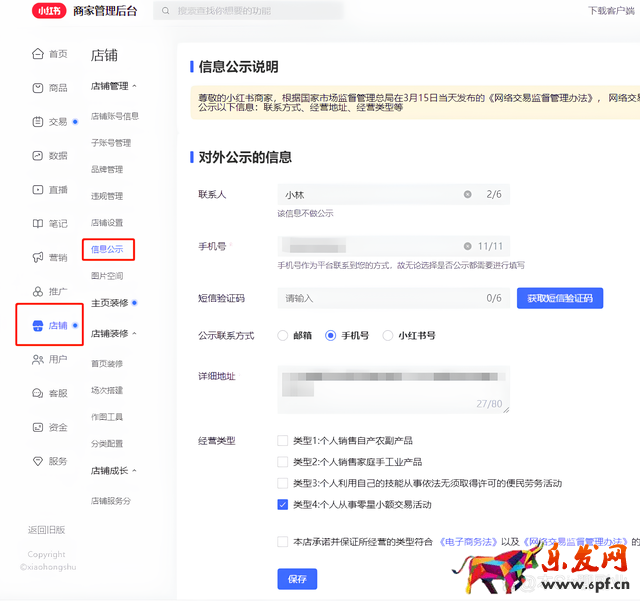Check 类型1 个人销售自产农副产品 checkbox
The image size is (640, 605).
pos(283,440)
